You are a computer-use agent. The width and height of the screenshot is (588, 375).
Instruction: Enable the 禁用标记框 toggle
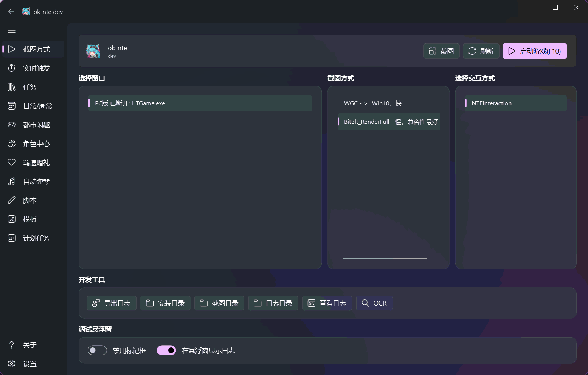click(97, 350)
